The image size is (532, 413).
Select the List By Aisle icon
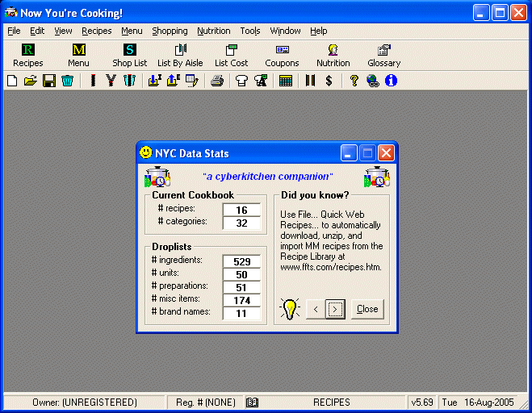click(x=180, y=55)
